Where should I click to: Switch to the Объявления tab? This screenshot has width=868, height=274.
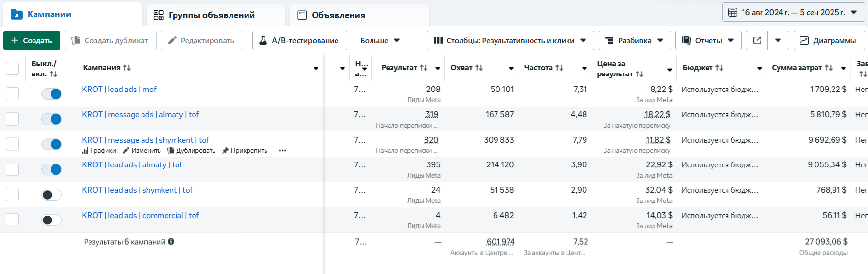coord(338,15)
